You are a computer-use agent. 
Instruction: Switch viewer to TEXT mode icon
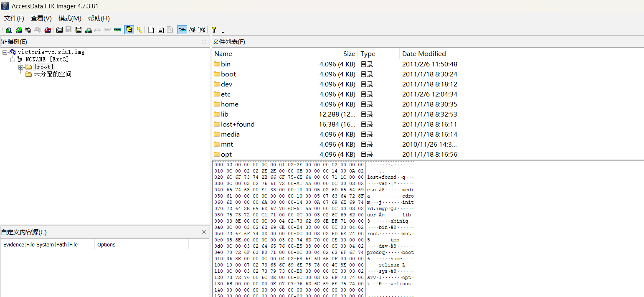point(192,30)
